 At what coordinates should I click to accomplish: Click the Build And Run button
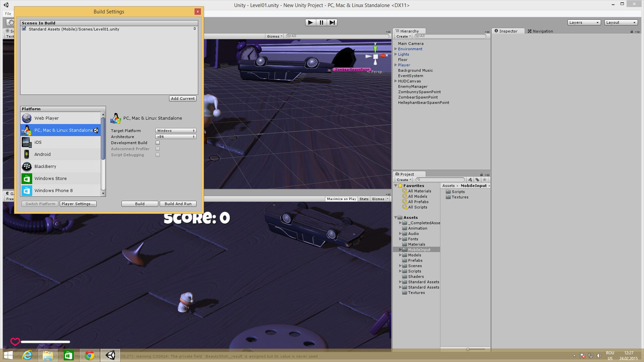[178, 204]
